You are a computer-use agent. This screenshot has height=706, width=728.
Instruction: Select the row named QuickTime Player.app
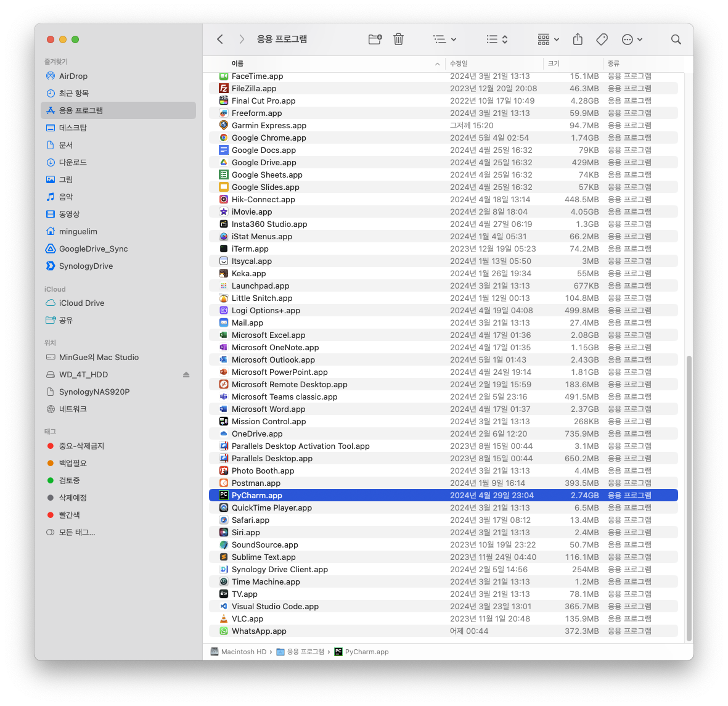[x=443, y=507]
